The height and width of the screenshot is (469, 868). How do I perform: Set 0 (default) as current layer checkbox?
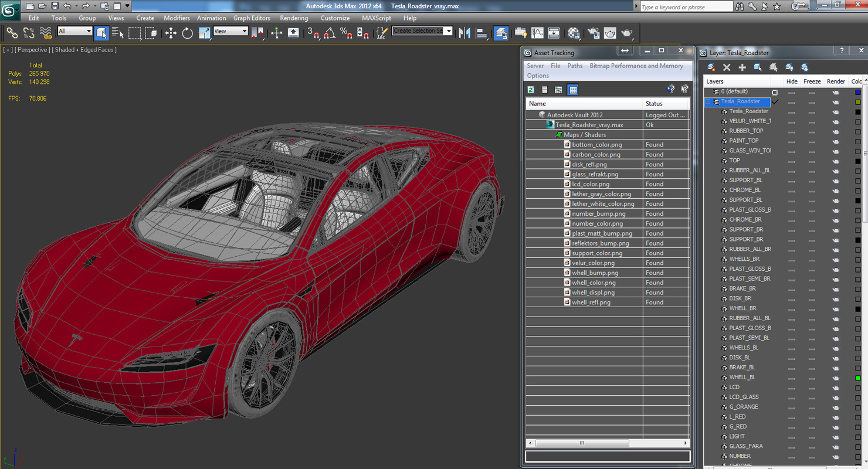775,92
